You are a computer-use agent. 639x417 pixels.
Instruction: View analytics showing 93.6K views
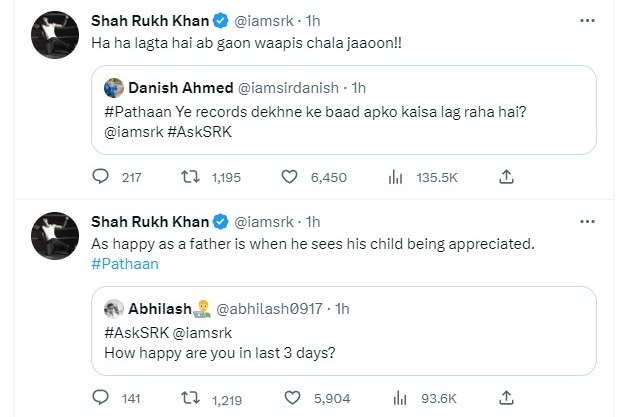(390, 396)
